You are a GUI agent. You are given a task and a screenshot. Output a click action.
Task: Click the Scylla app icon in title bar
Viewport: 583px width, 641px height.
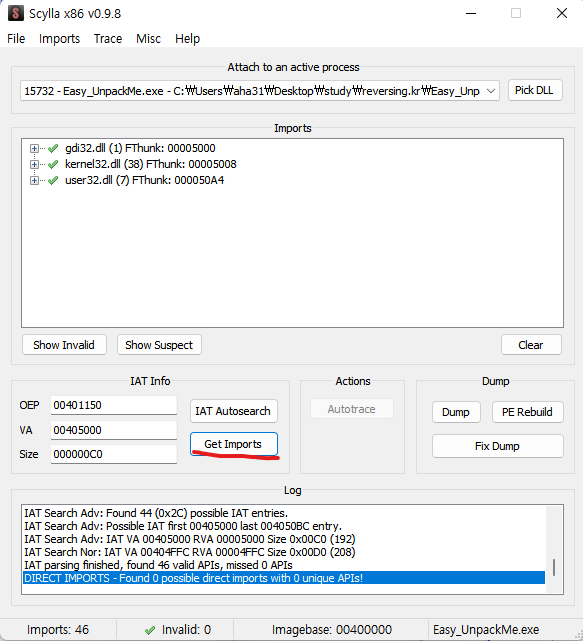(16, 13)
